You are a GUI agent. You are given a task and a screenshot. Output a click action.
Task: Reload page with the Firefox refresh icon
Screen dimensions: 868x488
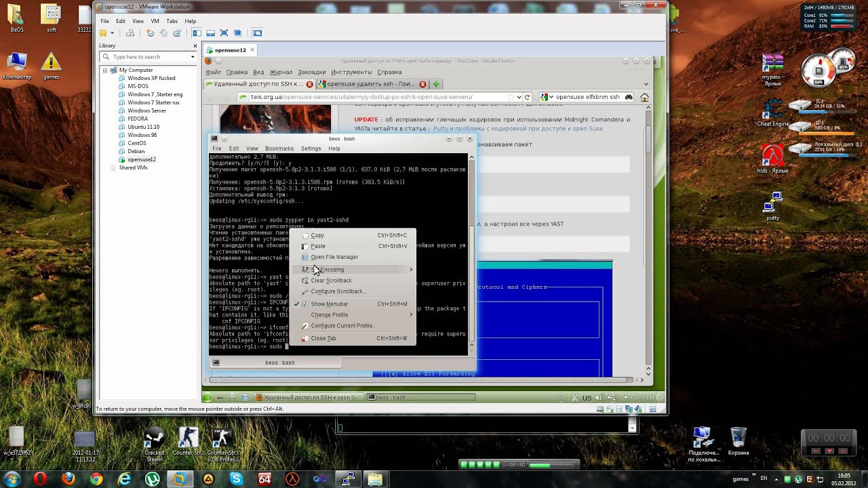point(527,97)
